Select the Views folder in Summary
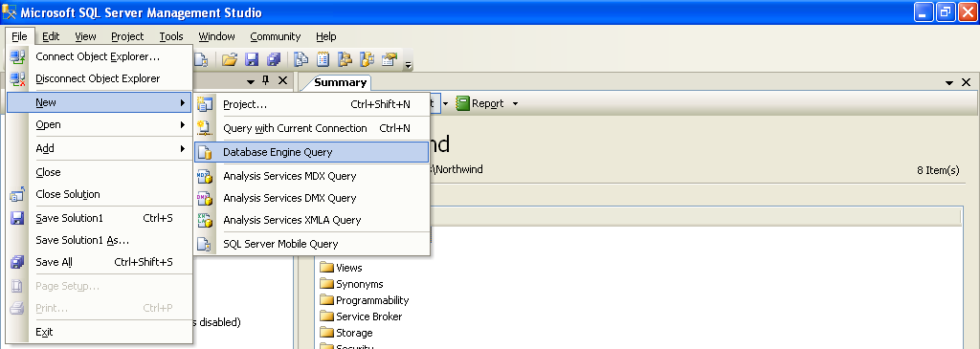The height and width of the screenshot is (349, 980). pos(342,267)
